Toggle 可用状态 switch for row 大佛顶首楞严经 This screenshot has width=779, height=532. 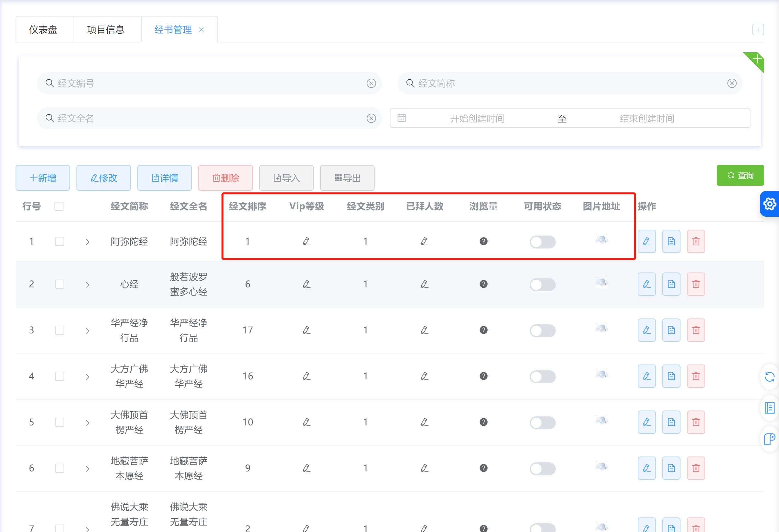pos(542,422)
